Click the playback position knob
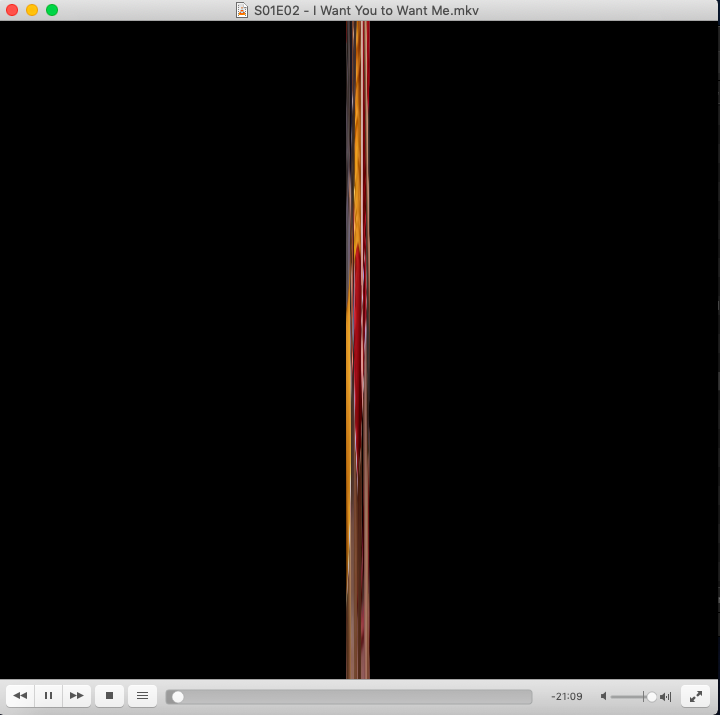720x715 pixels. pos(178,697)
